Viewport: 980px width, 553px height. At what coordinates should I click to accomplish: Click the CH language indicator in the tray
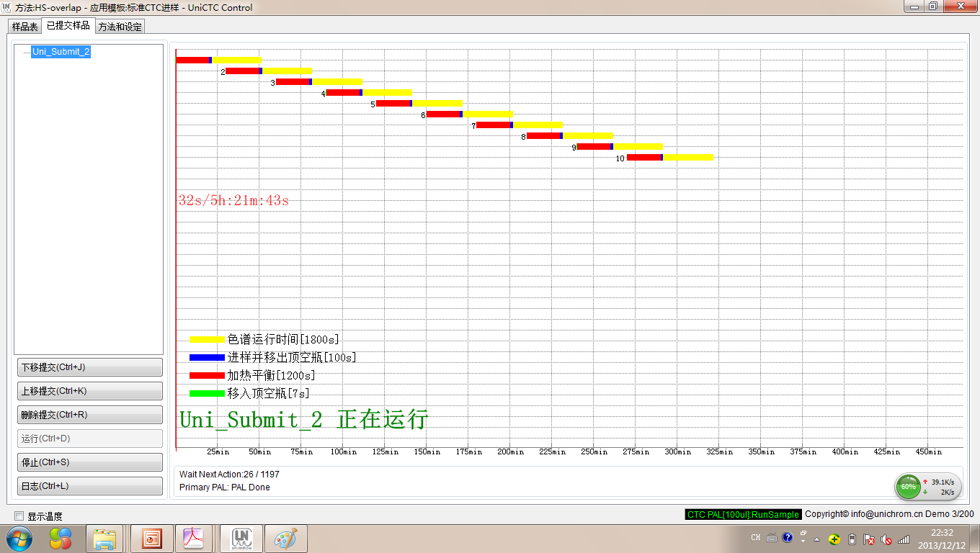756,538
